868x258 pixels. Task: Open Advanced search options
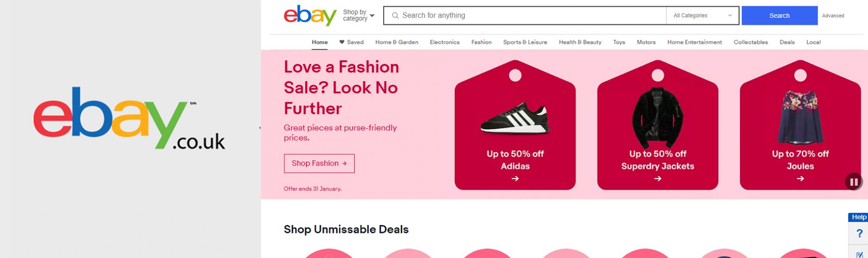[x=833, y=15]
